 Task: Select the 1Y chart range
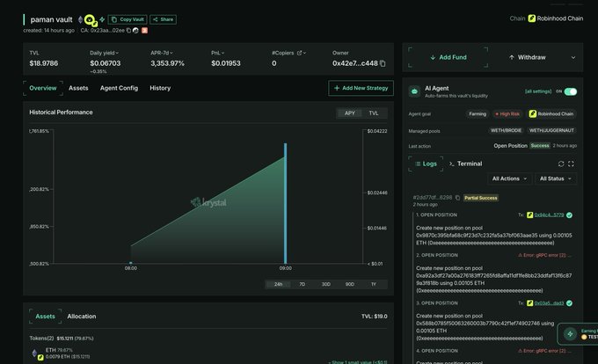(374, 284)
